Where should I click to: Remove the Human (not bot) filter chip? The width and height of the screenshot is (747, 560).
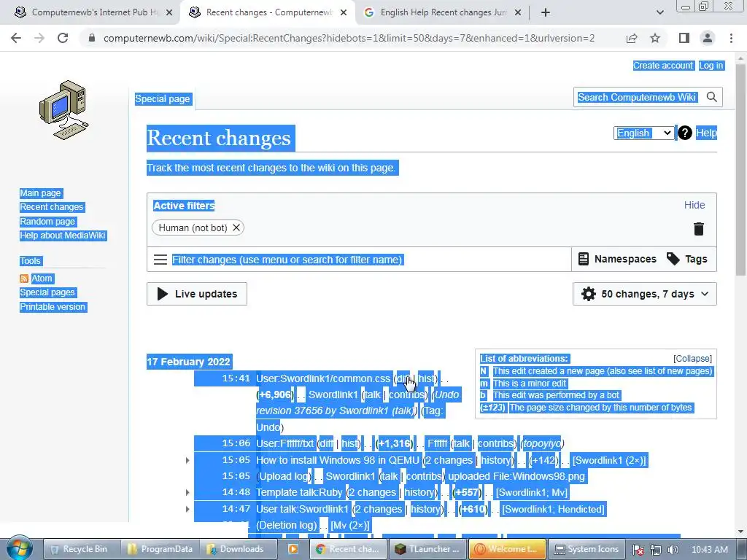pyautogui.click(x=236, y=227)
